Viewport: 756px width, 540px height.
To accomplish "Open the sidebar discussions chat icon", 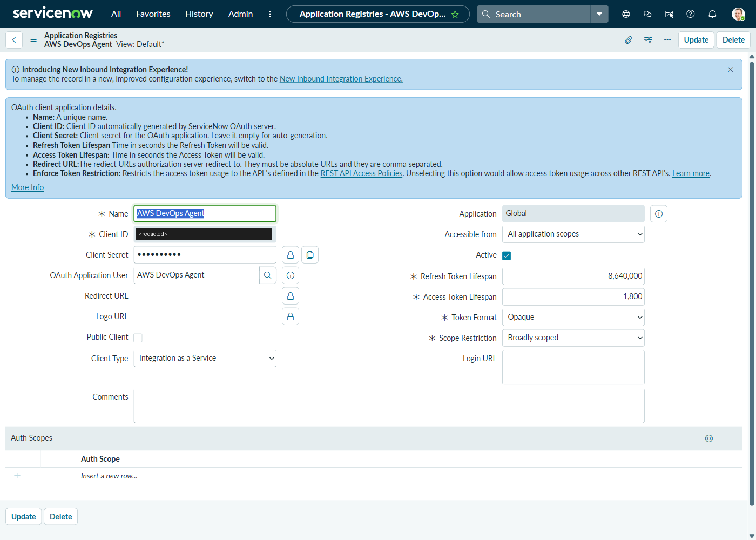I will click(647, 14).
